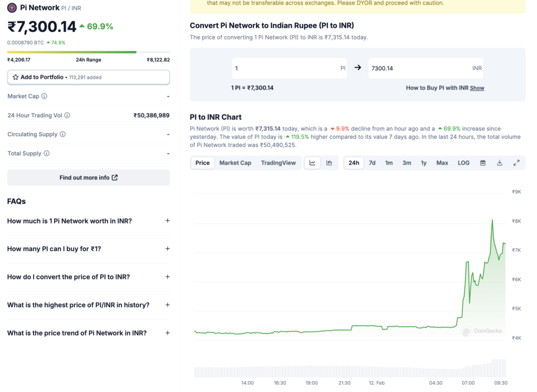This screenshot has height=392, width=537.
Task: Click the '12. Feb' date label on chart axis
Action: (377, 383)
